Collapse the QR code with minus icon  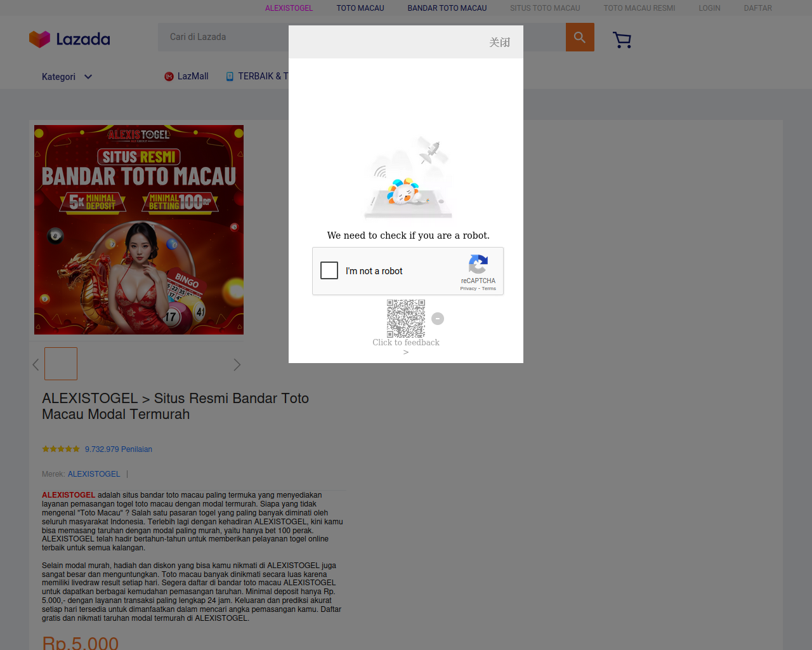(x=438, y=319)
